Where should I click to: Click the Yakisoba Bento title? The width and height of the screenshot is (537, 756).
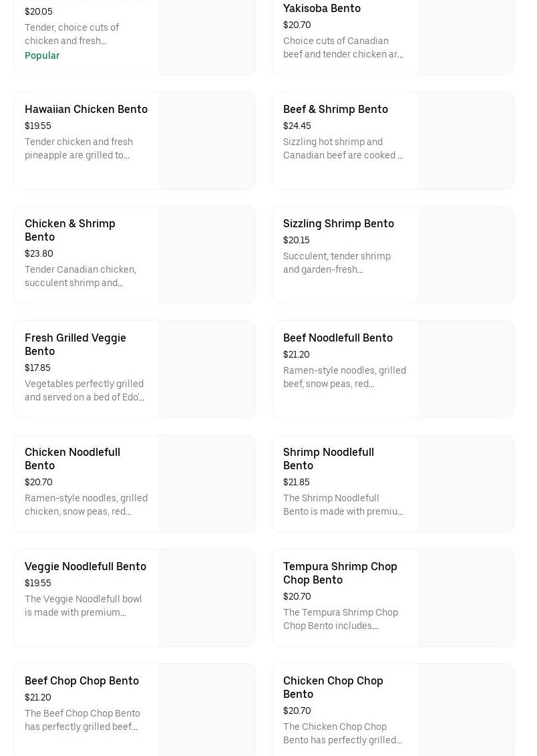point(321,8)
